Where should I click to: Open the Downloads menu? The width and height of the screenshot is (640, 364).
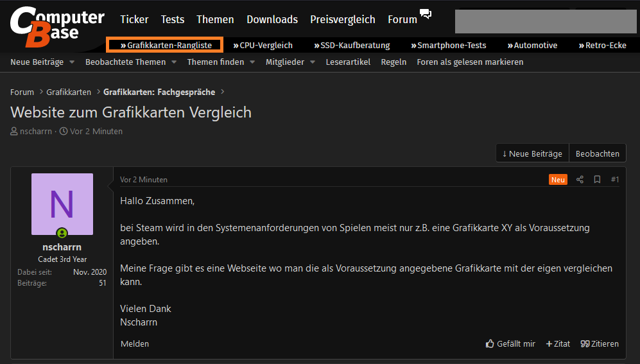[x=272, y=19]
